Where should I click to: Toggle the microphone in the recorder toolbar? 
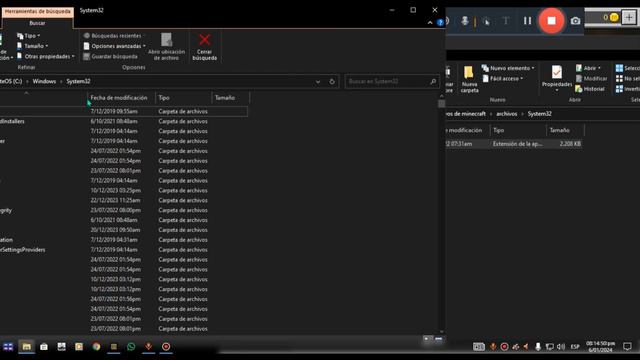pyautogui.click(x=464, y=20)
